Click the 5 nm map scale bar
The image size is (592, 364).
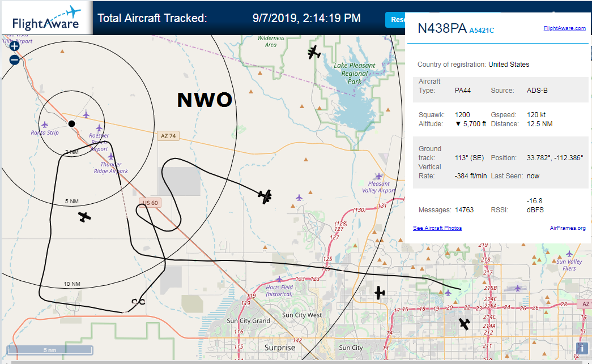pyautogui.click(x=49, y=350)
